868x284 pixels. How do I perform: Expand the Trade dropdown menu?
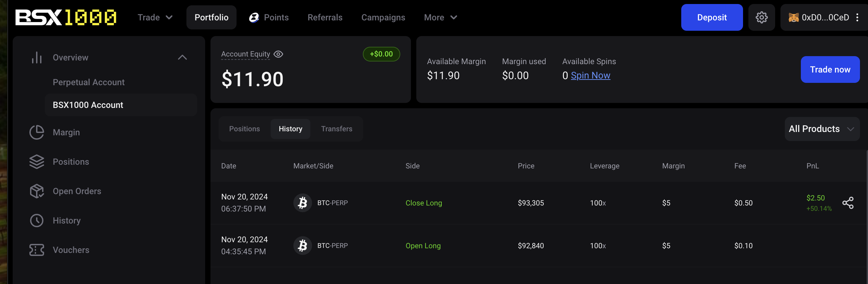pos(155,17)
